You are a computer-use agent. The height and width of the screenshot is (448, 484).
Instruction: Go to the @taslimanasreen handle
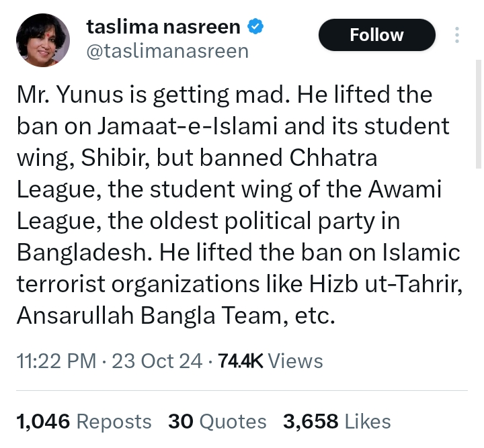tap(168, 51)
